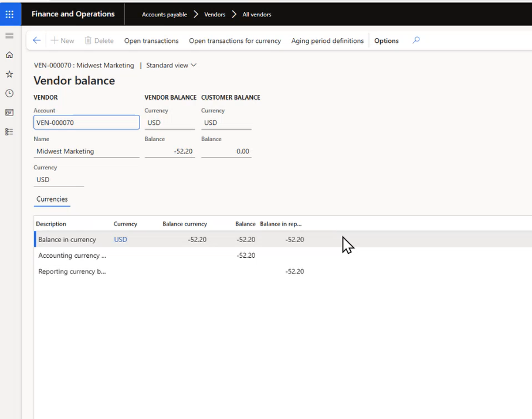This screenshot has height=419, width=532.
Task: Click the New button
Action: [x=62, y=40]
